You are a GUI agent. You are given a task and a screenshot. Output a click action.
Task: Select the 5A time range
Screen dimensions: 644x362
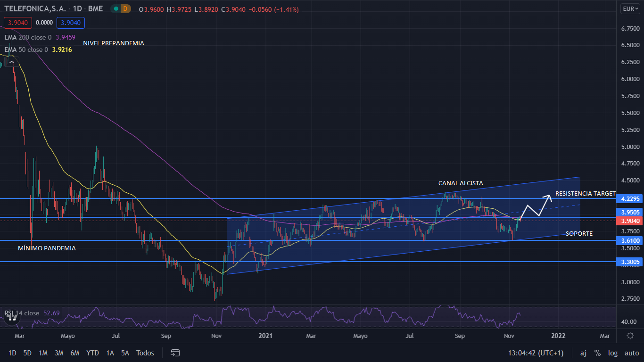click(125, 353)
